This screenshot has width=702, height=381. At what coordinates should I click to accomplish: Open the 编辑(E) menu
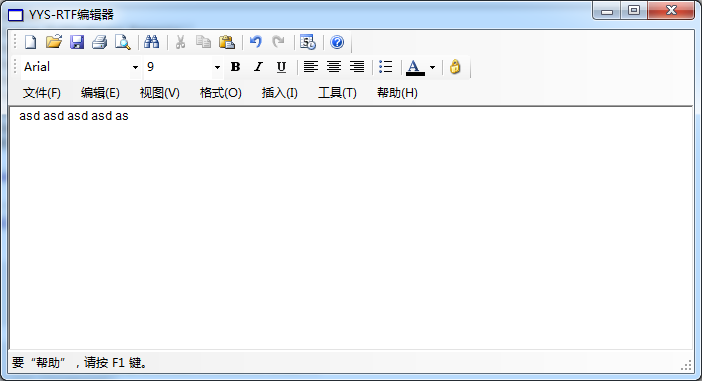(100, 93)
